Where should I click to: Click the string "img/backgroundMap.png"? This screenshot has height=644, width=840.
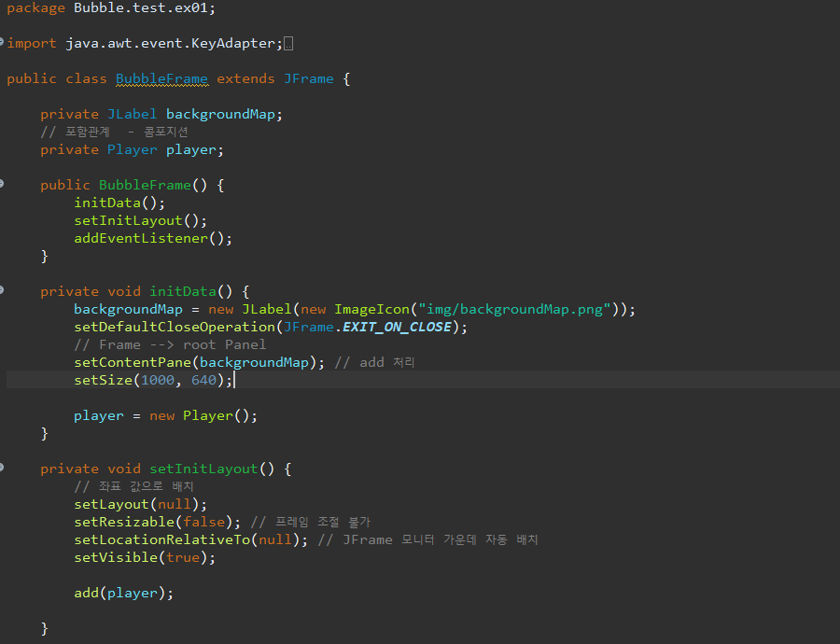coord(515,310)
